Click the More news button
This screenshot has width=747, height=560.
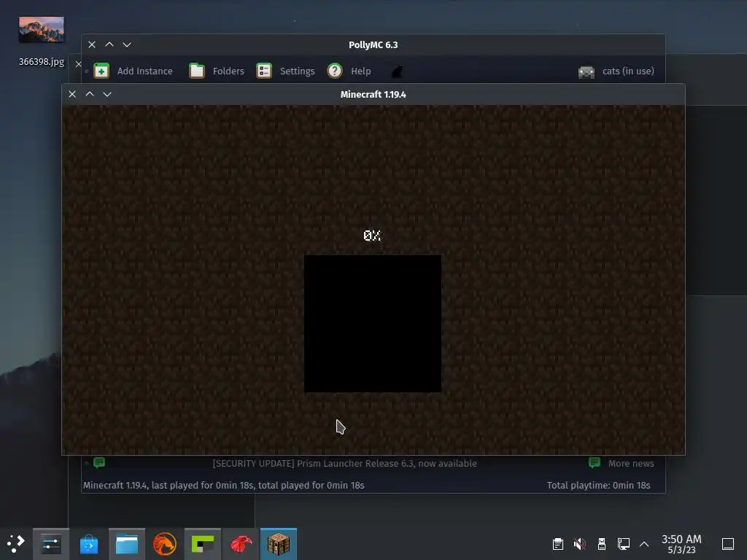click(x=622, y=463)
